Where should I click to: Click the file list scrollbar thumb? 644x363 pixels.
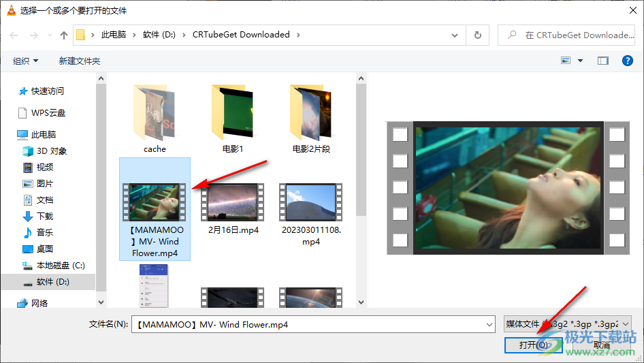coord(361,150)
